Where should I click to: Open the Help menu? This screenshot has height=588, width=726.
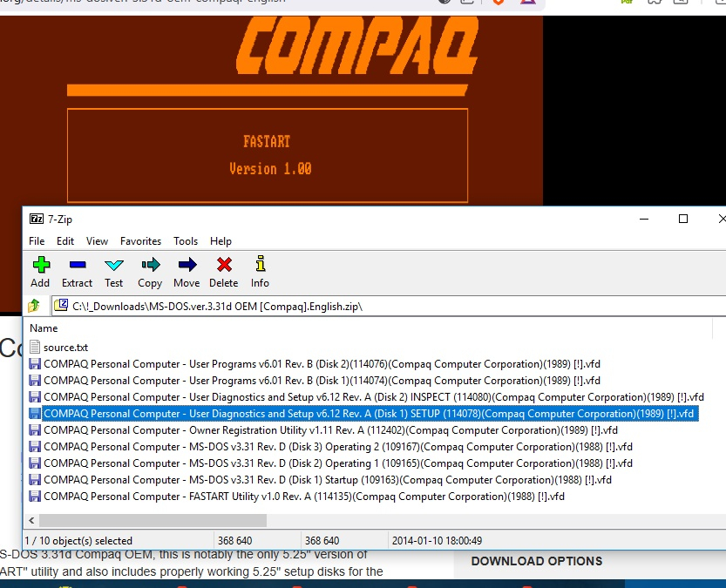click(x=221, y=241)
